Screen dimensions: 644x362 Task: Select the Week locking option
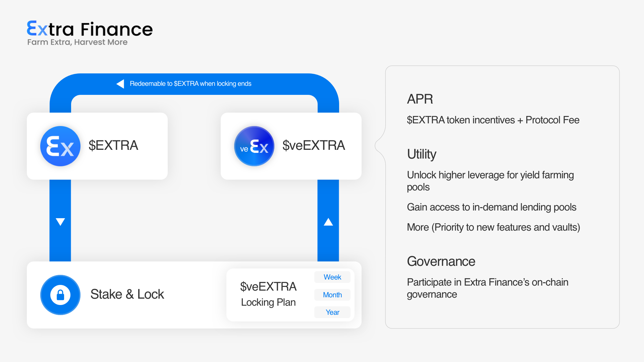click(x=332, y=277)
